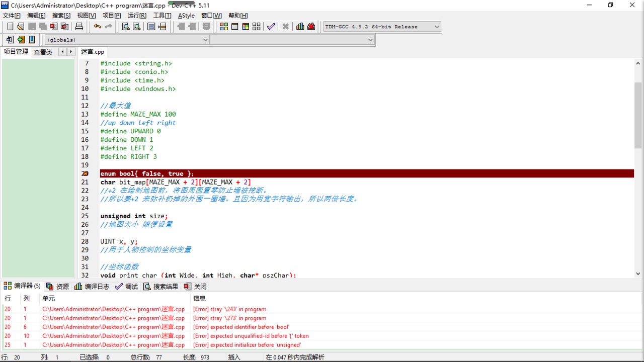
Task: Click the Open file icon
Action: click(x=21, y=27)
